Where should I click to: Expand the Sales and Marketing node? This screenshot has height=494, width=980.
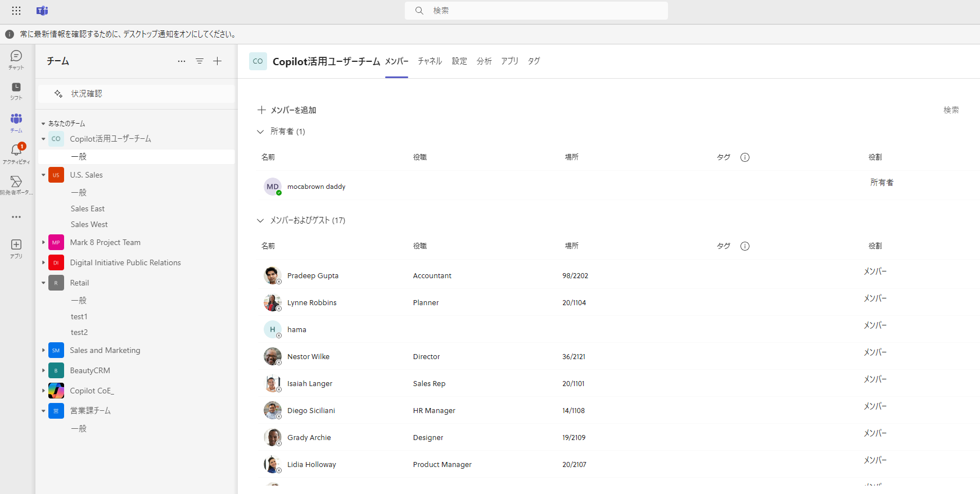[x=43, y=350]
